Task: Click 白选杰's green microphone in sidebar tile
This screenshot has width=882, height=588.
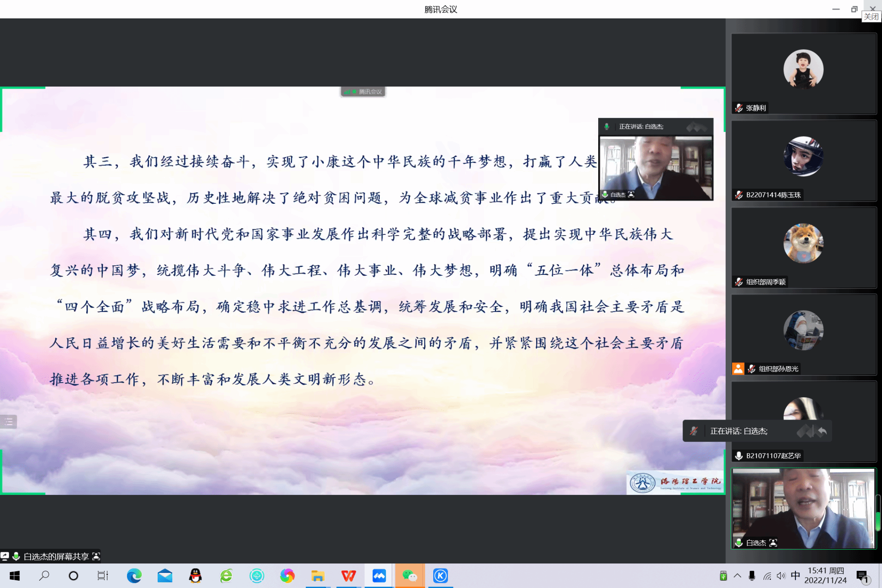Action: pos(739,543)
